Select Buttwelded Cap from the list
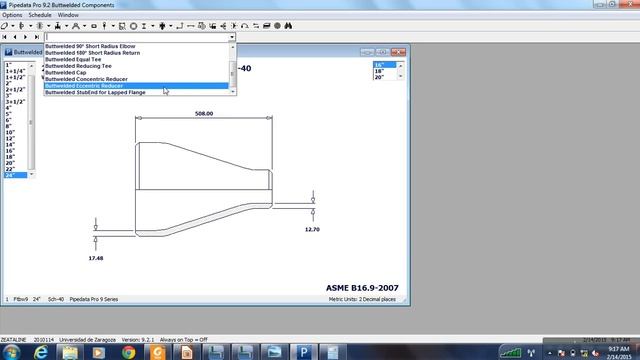The width and height of the screenshot is (640, 360). (136, 72)
